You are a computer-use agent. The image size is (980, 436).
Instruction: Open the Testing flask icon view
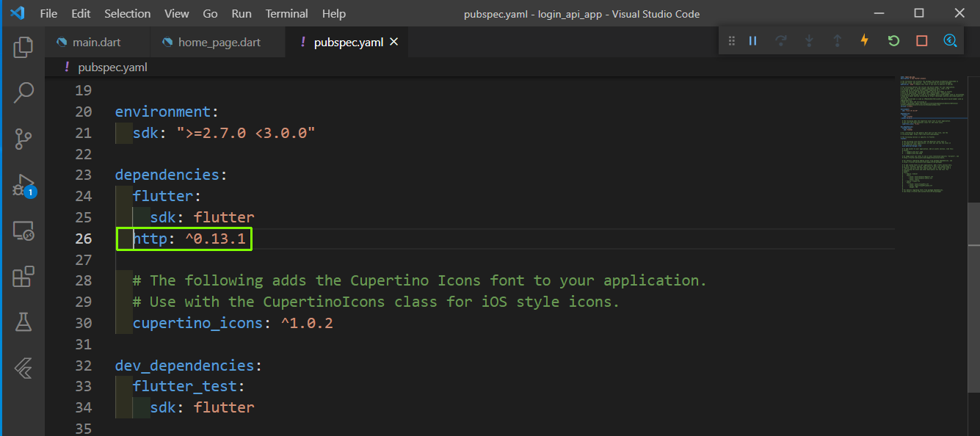(x=23, y=321)
